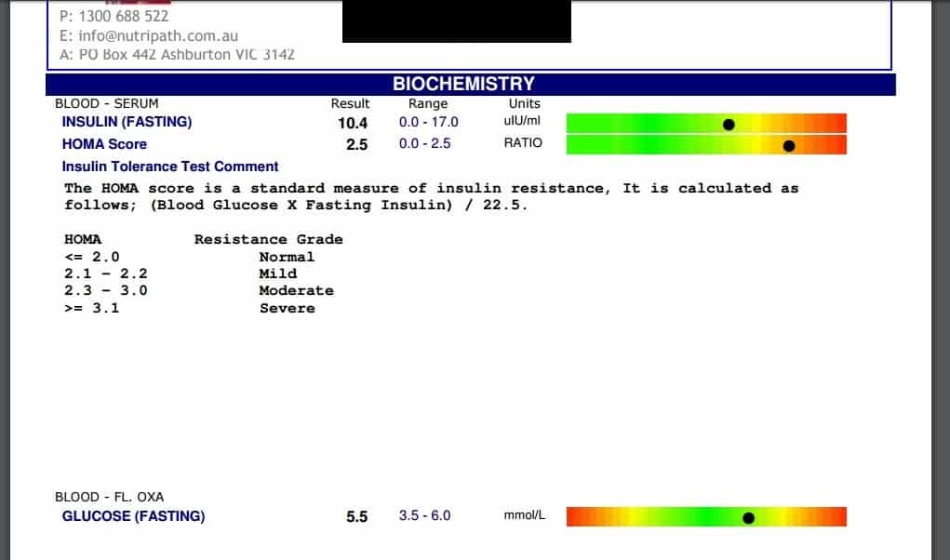
Task: Select the INSULIN (FASTING) test name
Action: coord(127,122)
